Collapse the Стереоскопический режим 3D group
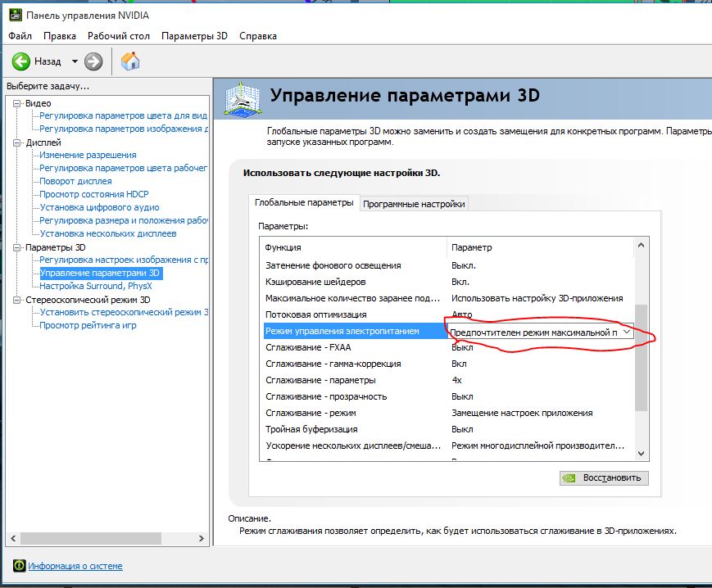 [17, 300]
